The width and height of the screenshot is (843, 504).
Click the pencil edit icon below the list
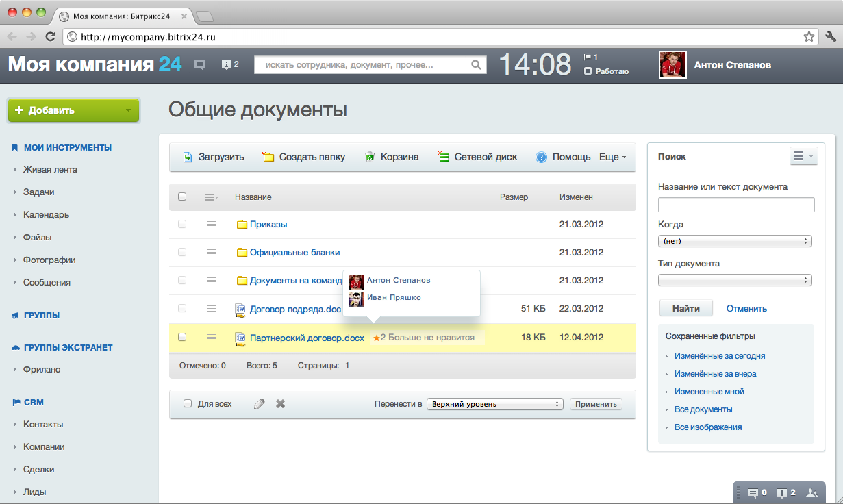pos(259,404)
